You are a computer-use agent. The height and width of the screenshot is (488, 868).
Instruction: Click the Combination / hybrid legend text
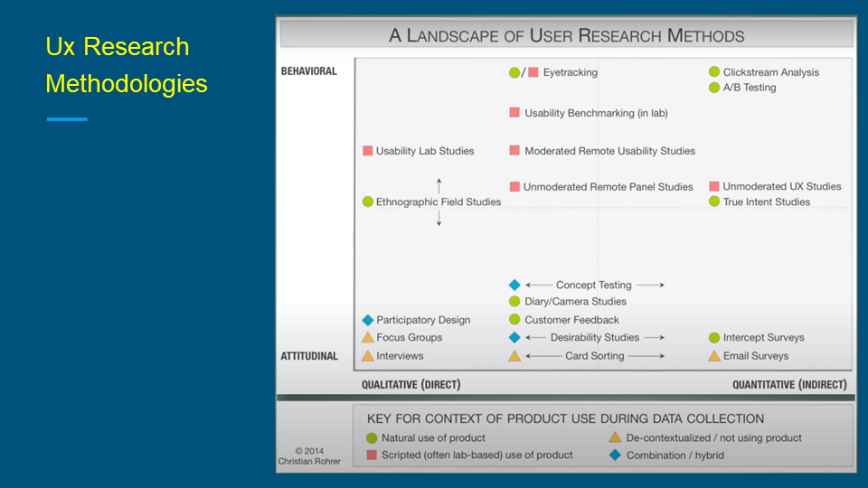pos(675,455)
